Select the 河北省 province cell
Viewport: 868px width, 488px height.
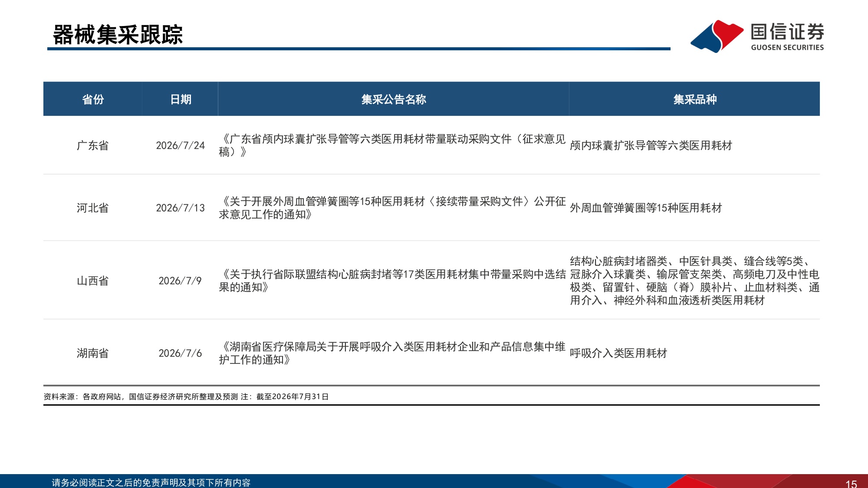point(92,208)
